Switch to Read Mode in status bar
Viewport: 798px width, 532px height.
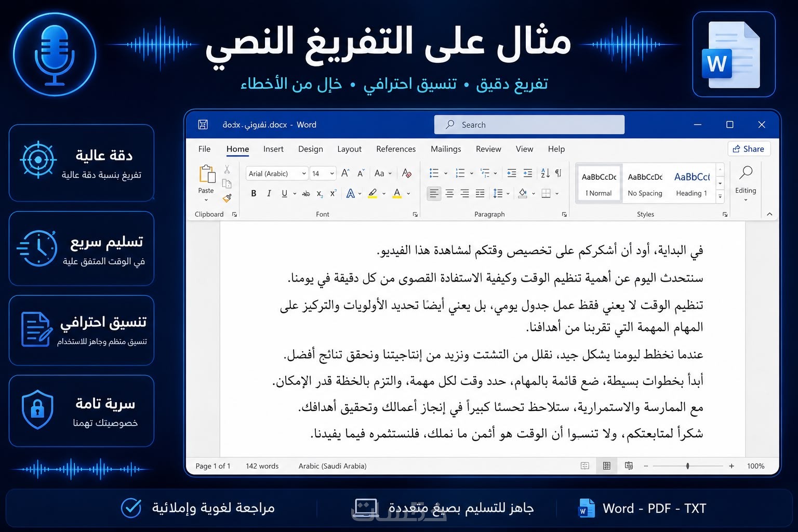[585, 466]
